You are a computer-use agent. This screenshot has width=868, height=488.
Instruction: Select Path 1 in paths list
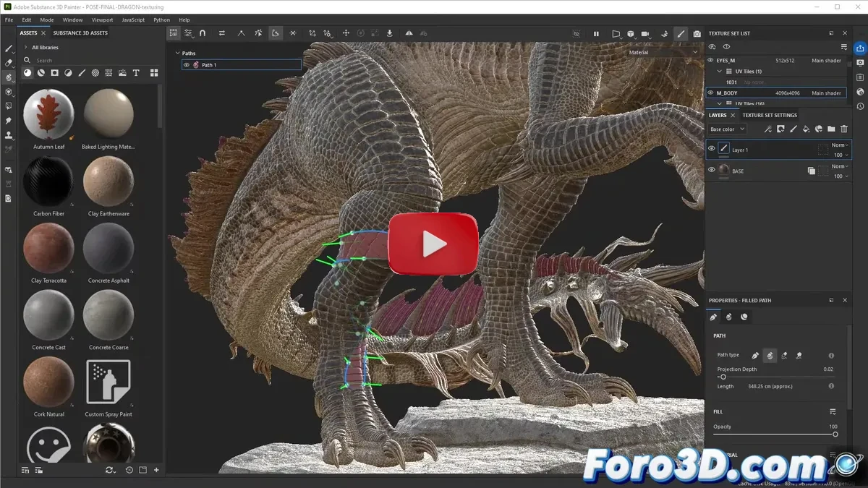coord(242,65)
